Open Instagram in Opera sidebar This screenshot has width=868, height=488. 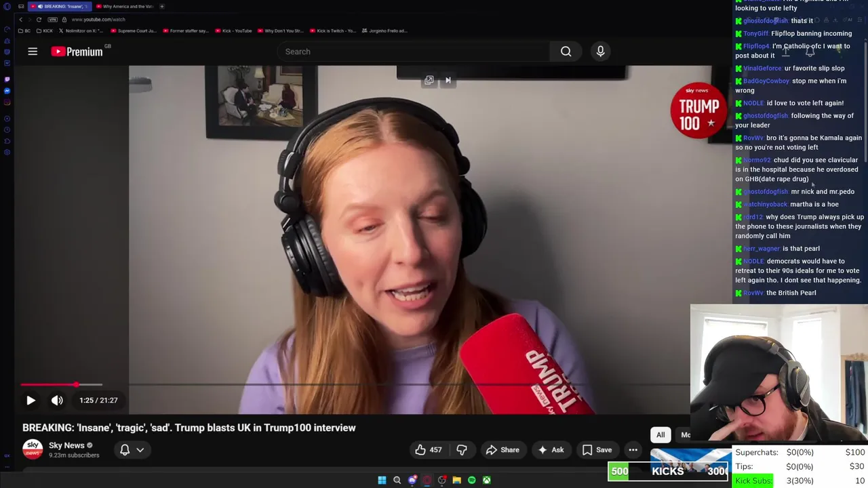click(7, 103)
